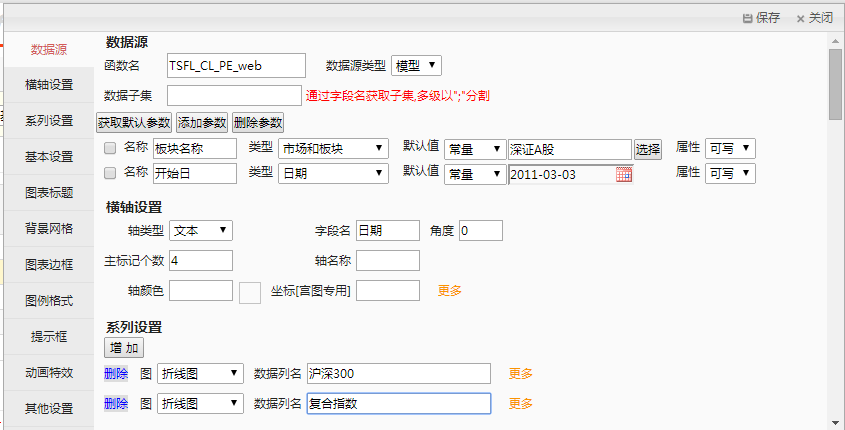This screenshot has width=845, height=430.
Task: Open the 数据源类型 dropdown showing 模型
Action: coord(416,65)
